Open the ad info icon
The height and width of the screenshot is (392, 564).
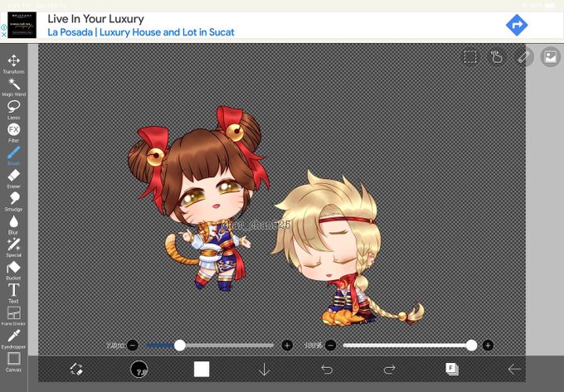click(x=3, y=27)
